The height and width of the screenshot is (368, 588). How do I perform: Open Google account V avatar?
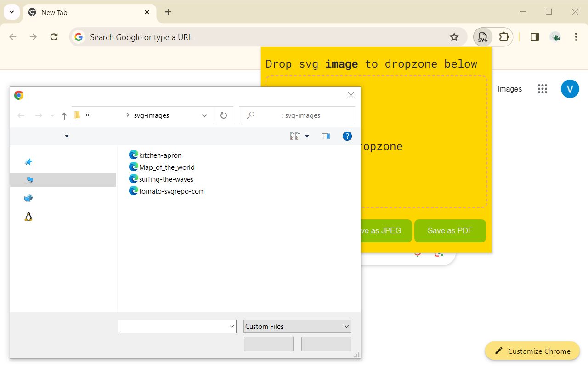(x=570, y=89)
